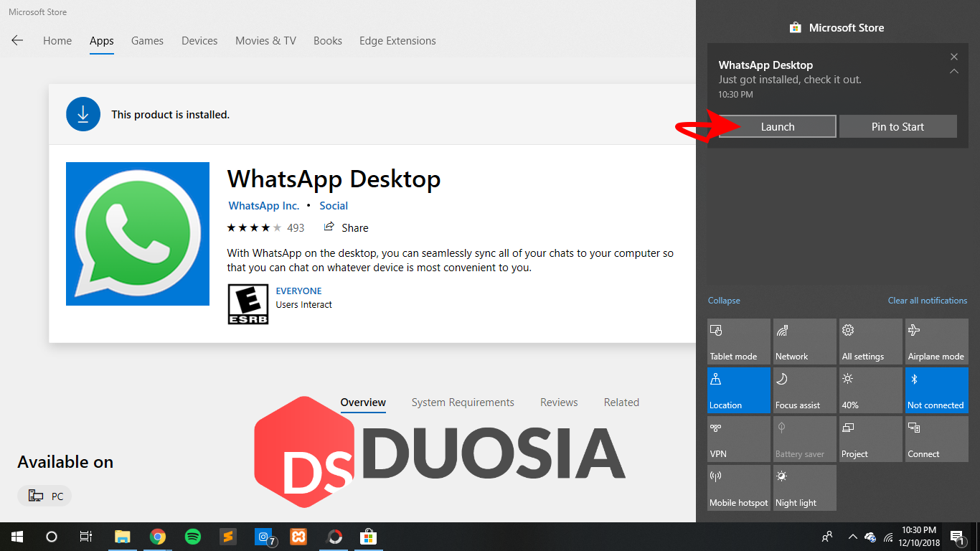Open the Network quick action
980x551 pixels.
click(x=805, y=342)
